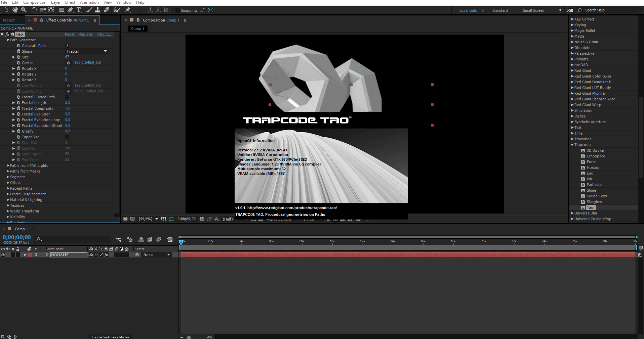Image resolution: width=644 pixels, height=339 pixels.
Task: Select the Selection arrow tool
Action: [x=6, y=10]
